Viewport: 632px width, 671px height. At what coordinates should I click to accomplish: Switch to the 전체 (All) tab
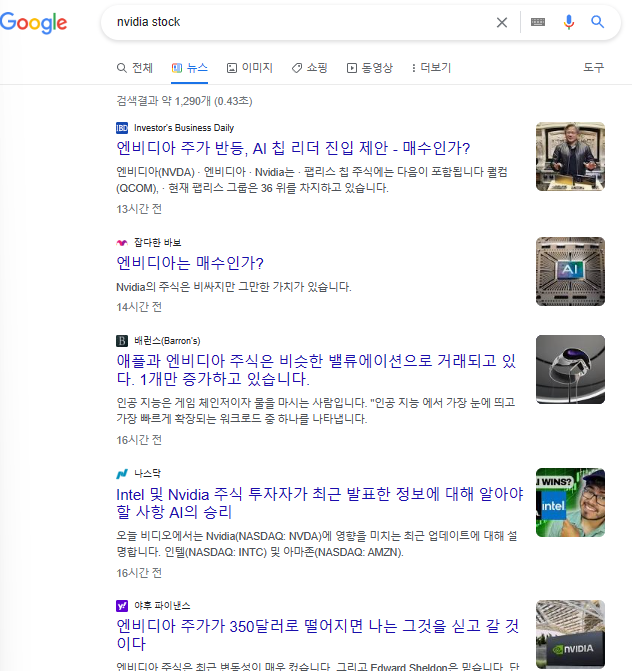click(x=135, y=68)
